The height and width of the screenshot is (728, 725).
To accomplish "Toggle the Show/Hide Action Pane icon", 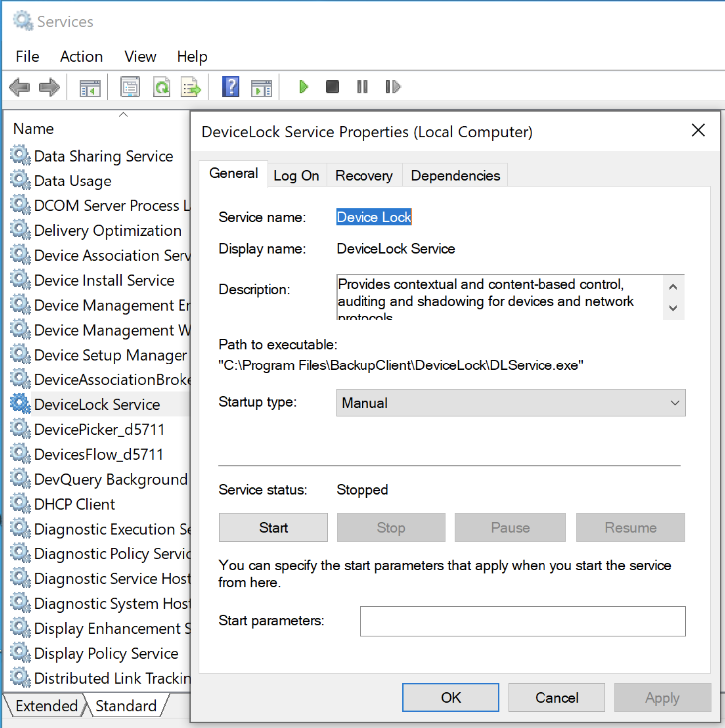I will pos(262,88).
